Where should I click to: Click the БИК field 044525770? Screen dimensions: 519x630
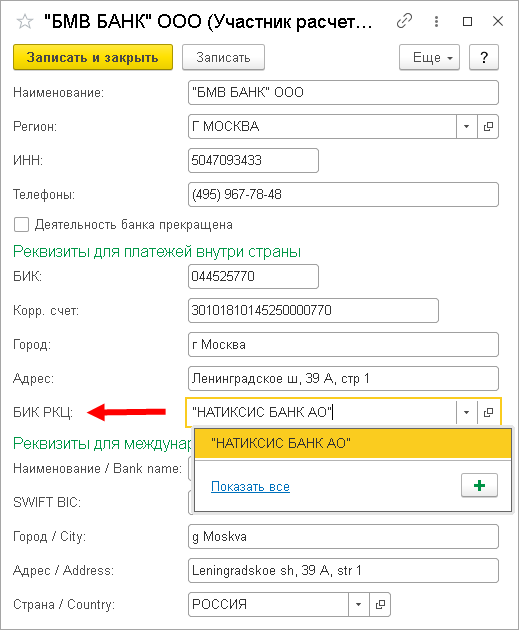point(253,276)
